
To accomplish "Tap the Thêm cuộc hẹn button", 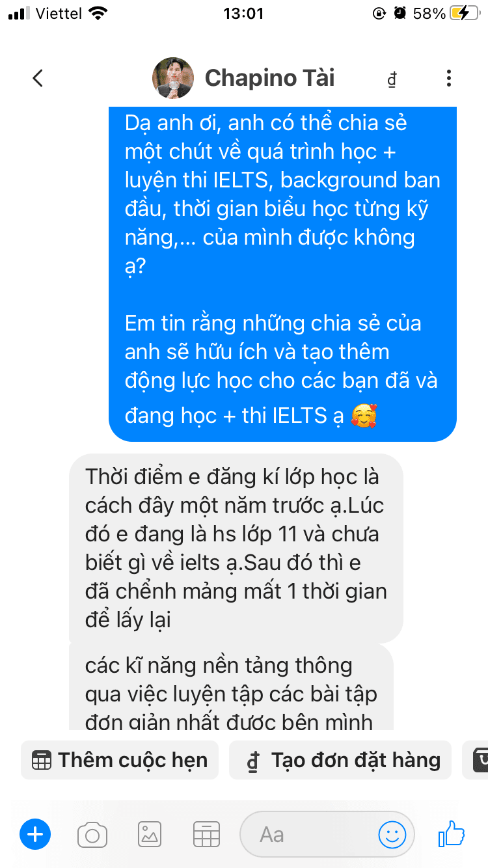I will tap(120, 760).
